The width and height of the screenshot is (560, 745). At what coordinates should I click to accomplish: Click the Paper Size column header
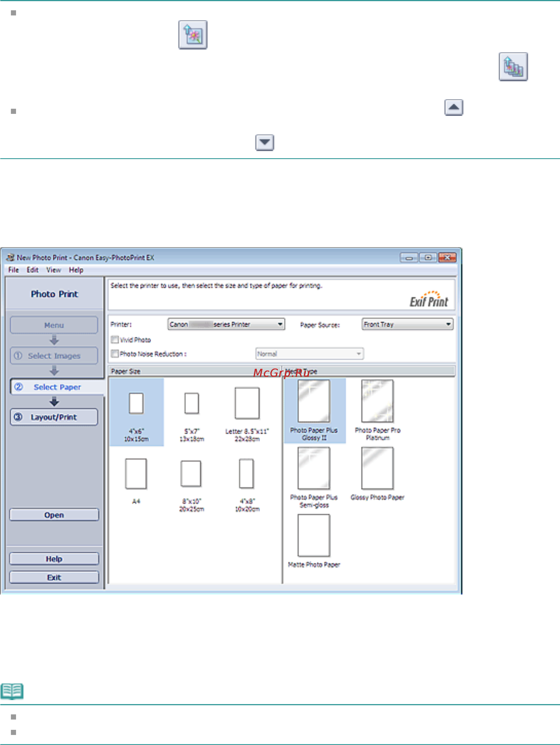click(x=195, y=371)
